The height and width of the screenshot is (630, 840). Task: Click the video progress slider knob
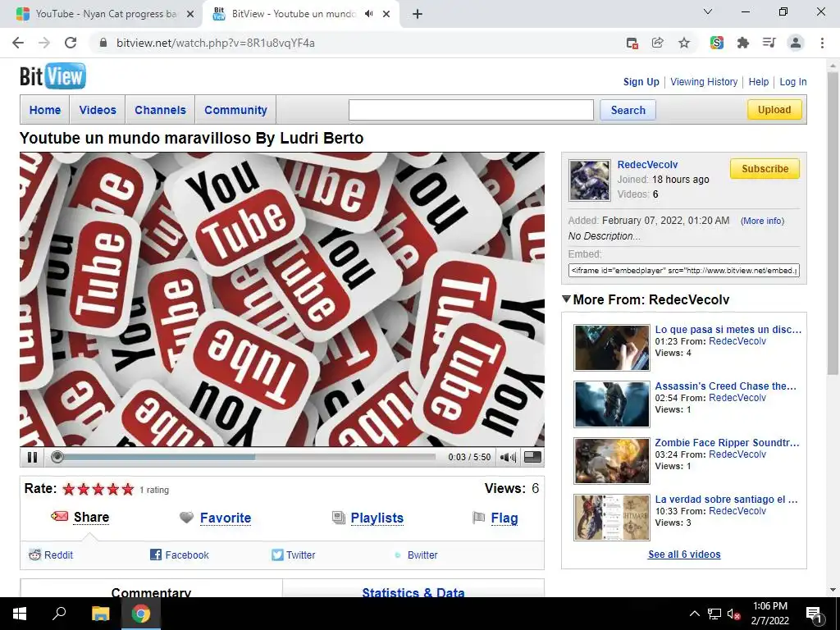point(57,457)
